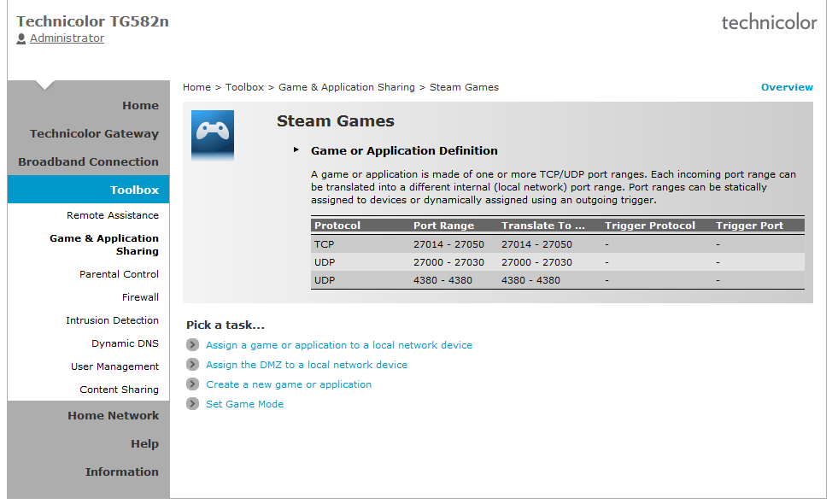Open Information menu item

click(x=122, y=472)
